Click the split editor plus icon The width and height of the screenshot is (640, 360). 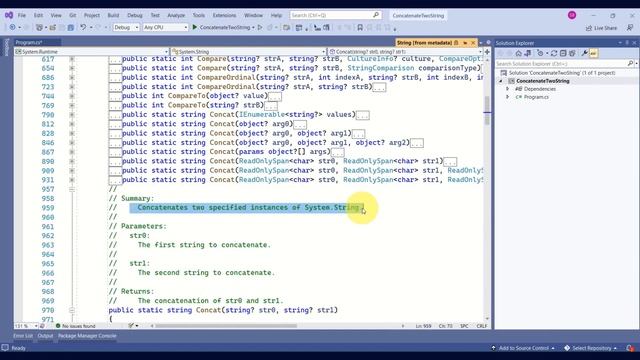[x=487, y=52]
